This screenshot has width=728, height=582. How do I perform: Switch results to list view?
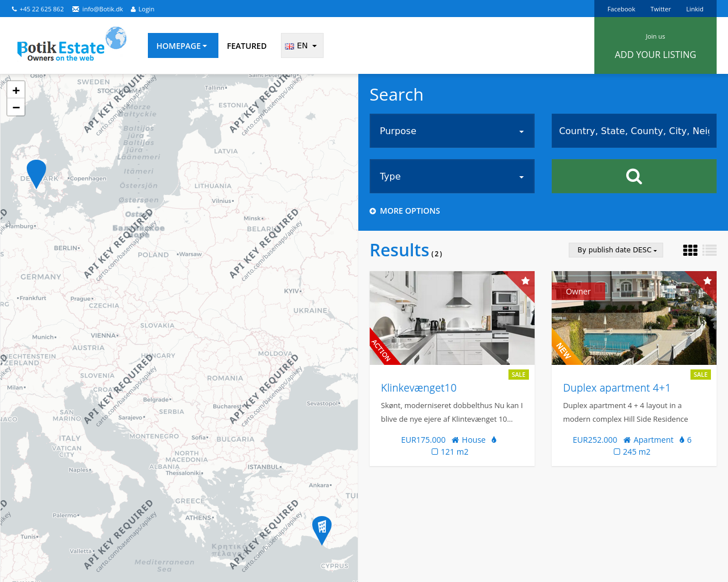pos(709,250)
